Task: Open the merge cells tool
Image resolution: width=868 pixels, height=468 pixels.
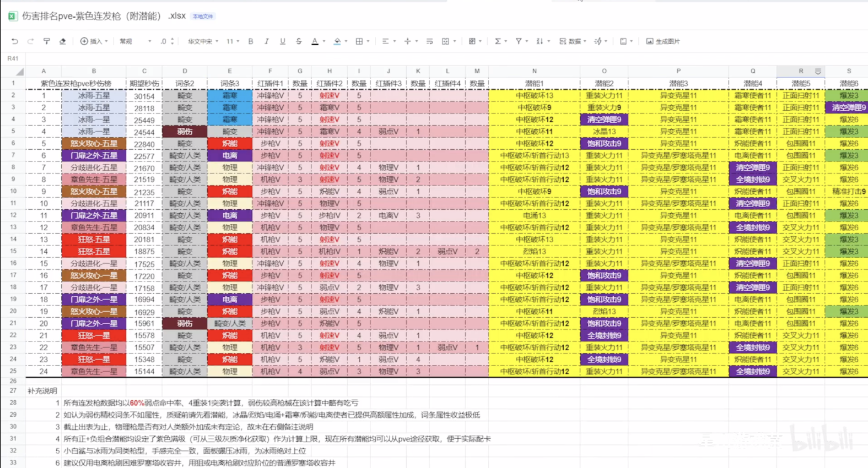Action: [x=446, y=41]
